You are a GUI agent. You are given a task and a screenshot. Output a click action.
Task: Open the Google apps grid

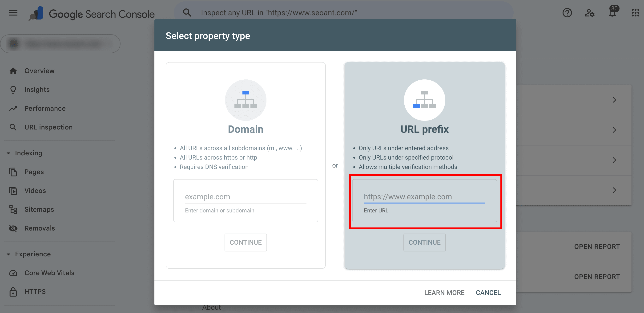click(x=635, y=13)
